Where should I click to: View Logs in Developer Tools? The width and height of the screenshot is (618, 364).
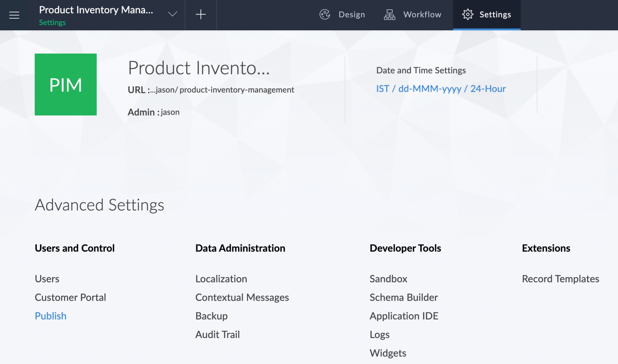(379, 334)
